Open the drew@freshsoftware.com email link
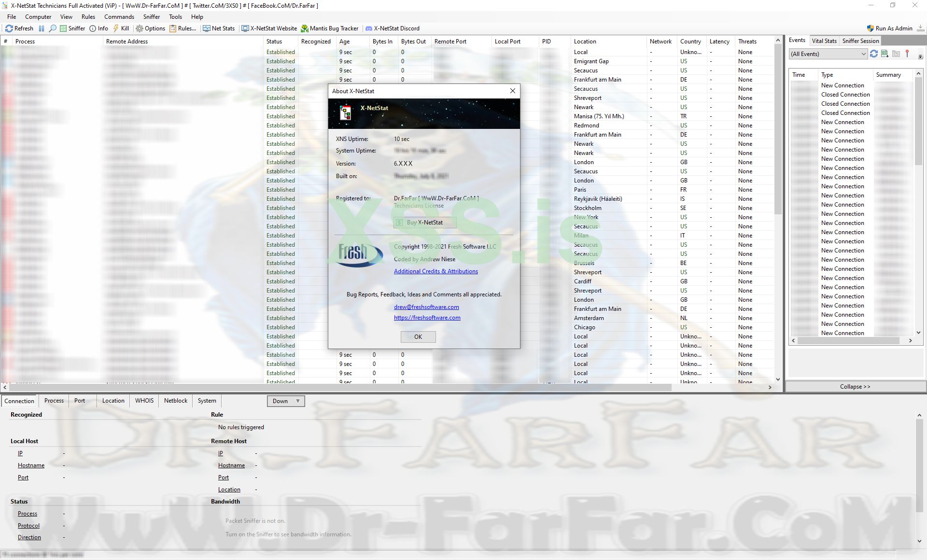927x560 pixels. coord(426,307)
